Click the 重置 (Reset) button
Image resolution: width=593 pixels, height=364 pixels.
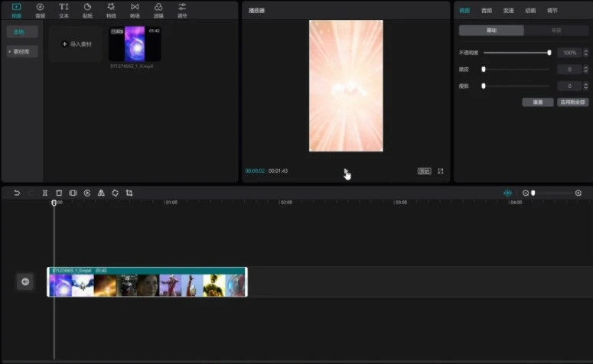[537, 102]
